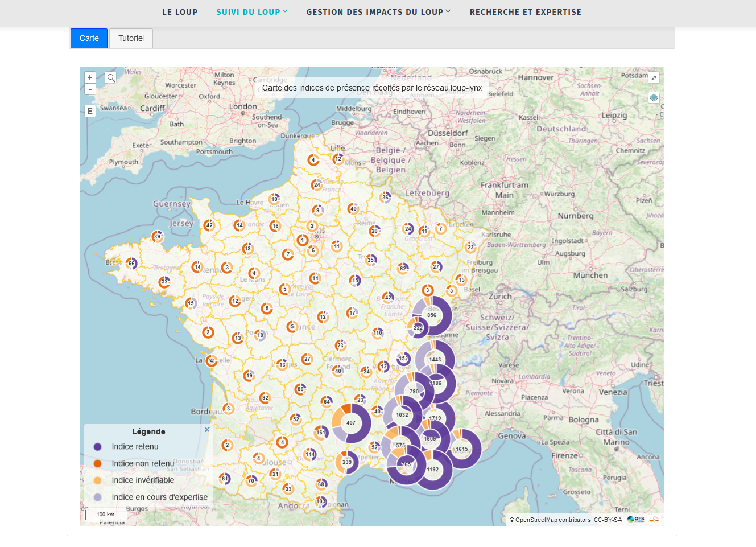Select the 1719 cluster marker
This screenshot has height=547, width=756.
[x=435, y=418]
